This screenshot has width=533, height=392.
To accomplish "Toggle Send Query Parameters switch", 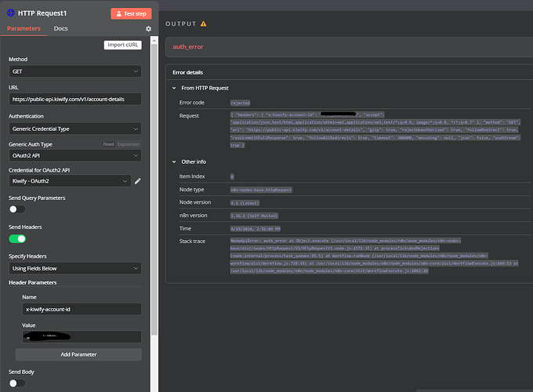I will (17, 209).
